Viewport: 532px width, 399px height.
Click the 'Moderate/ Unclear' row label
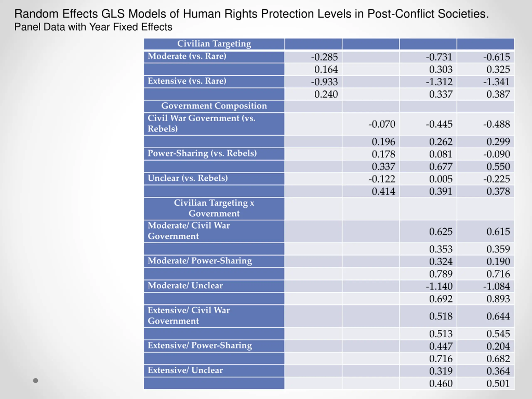[x=185, y=286]
